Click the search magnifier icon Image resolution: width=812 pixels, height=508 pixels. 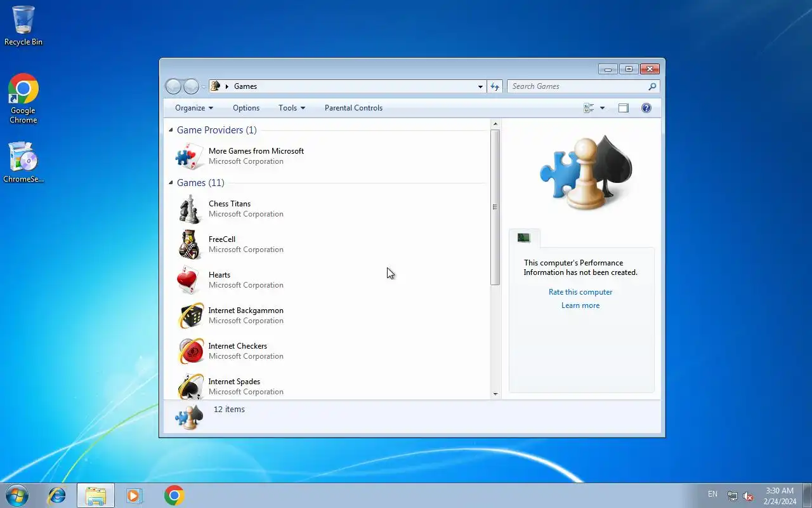pyautogui.click(x=652, y=86)
